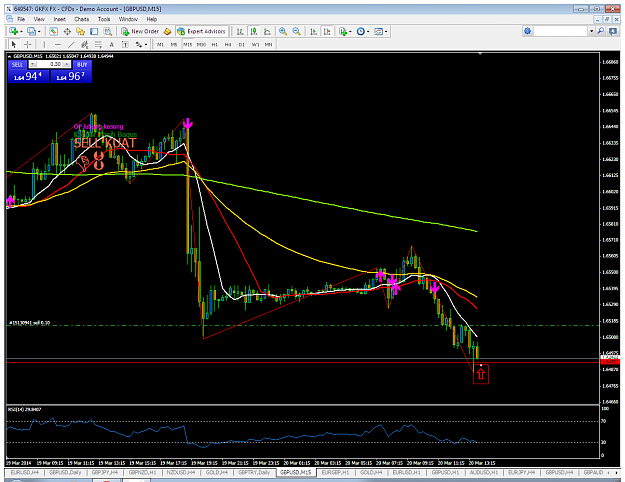Click the lot volume input field
Viewport: 625px width, 482px height.
[x=50, y=64]
